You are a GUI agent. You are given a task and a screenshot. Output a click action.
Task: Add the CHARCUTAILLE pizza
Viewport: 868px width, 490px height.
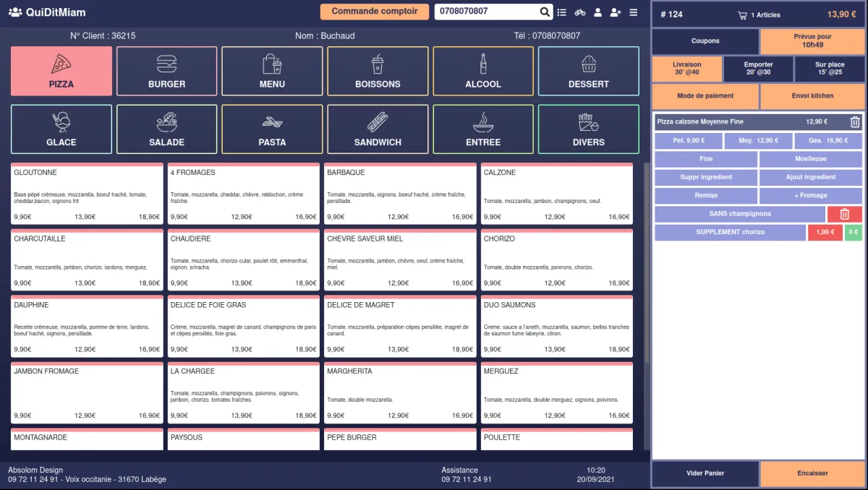pyautogui.click(x=87, y=260)
